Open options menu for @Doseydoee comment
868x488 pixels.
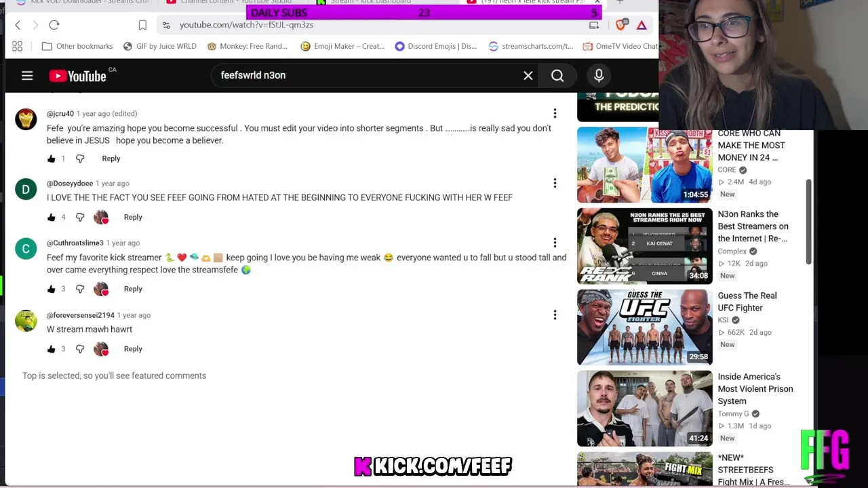(x=555, y=183)
